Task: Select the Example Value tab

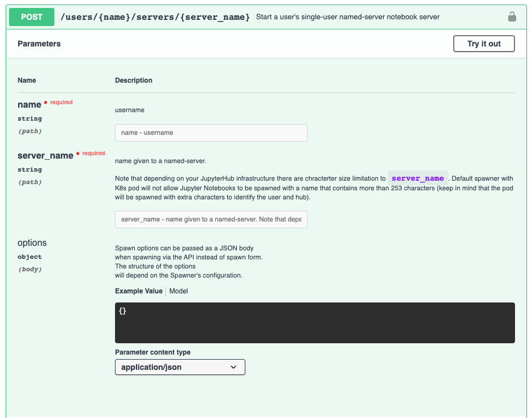Action: pos(138,291)
